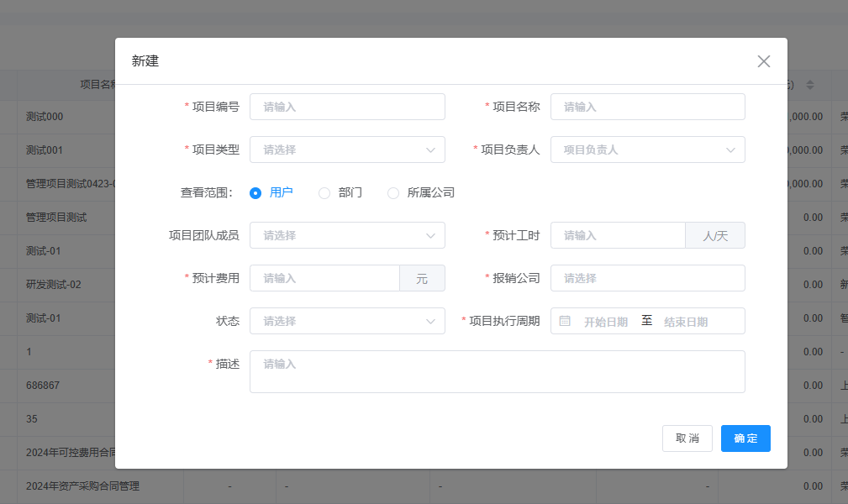Expand the 状态 dropdown

[347, 321]
